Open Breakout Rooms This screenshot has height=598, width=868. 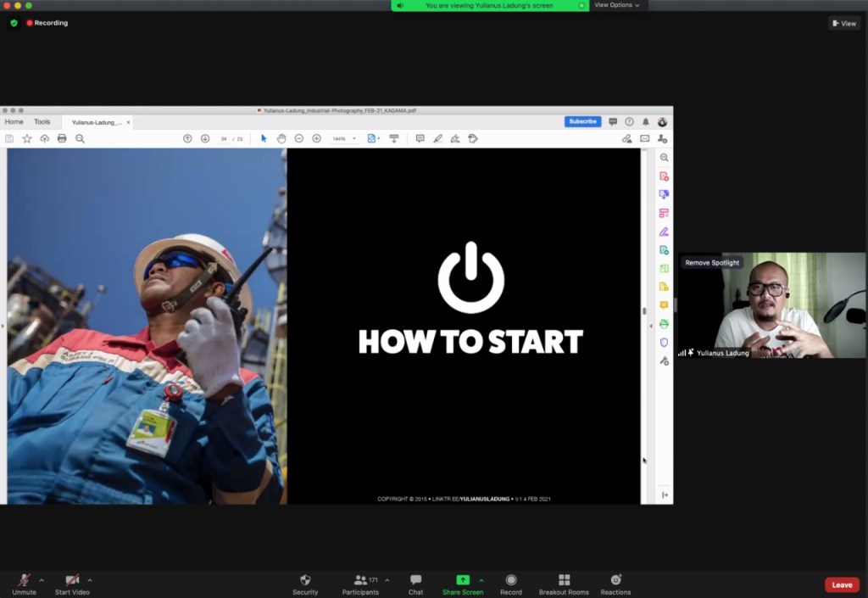tap(564, 584)
